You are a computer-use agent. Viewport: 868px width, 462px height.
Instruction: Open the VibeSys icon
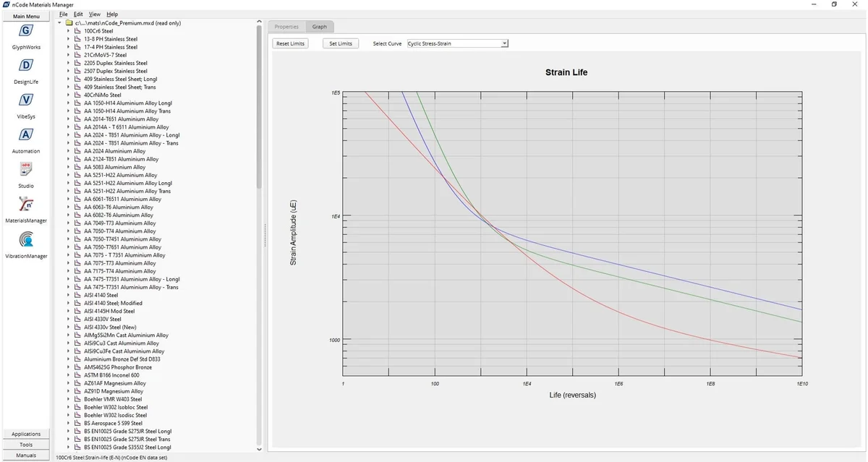26,100
